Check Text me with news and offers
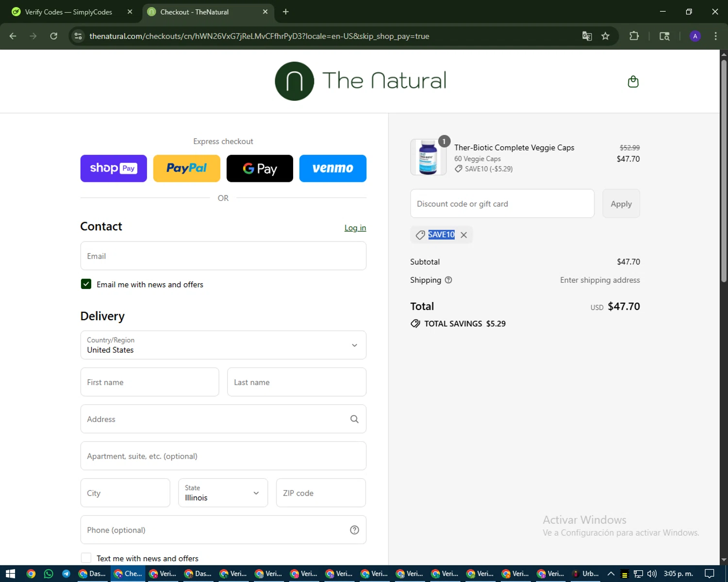Image resolution: width=728 pixels, height=582 pixels. click(x=86, y=558)
